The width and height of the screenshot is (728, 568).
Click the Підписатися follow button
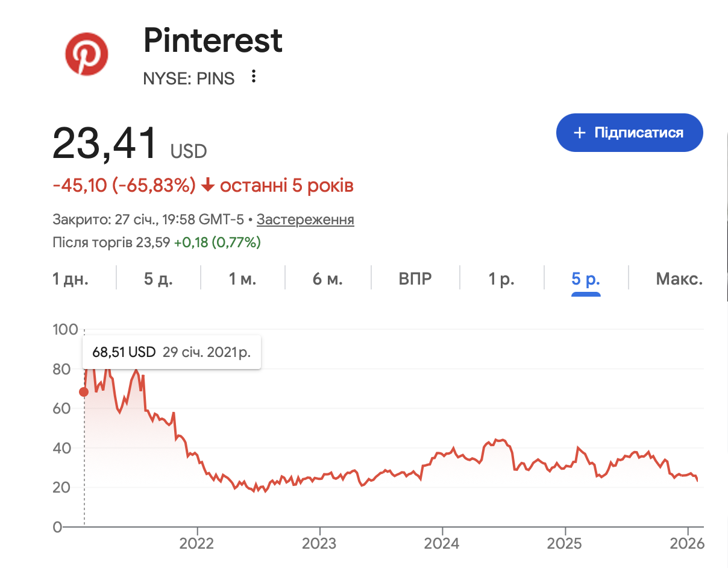[629, 133]
